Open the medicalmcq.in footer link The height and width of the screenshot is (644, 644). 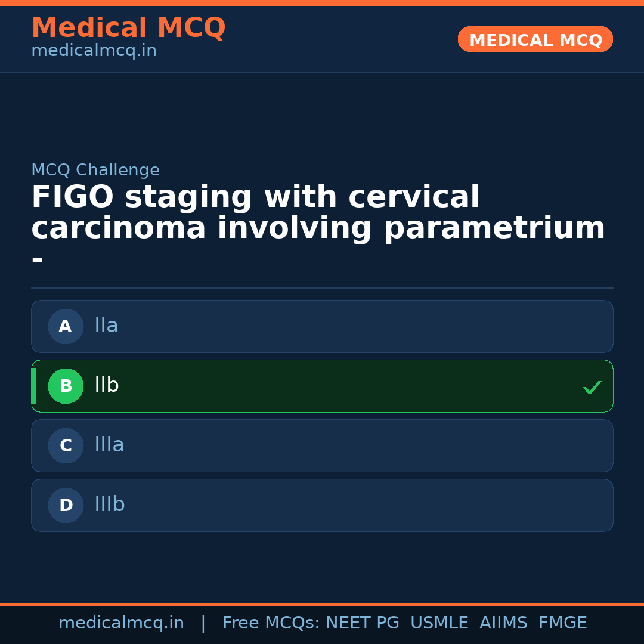[x=122, y=623]
